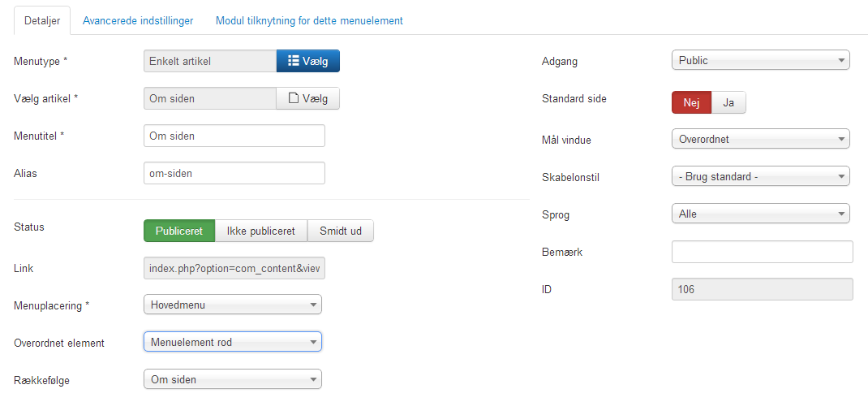Click the Alias input field
Image resolution: width=868 pixels, height=402 pixels.
(x=234, y=173)
